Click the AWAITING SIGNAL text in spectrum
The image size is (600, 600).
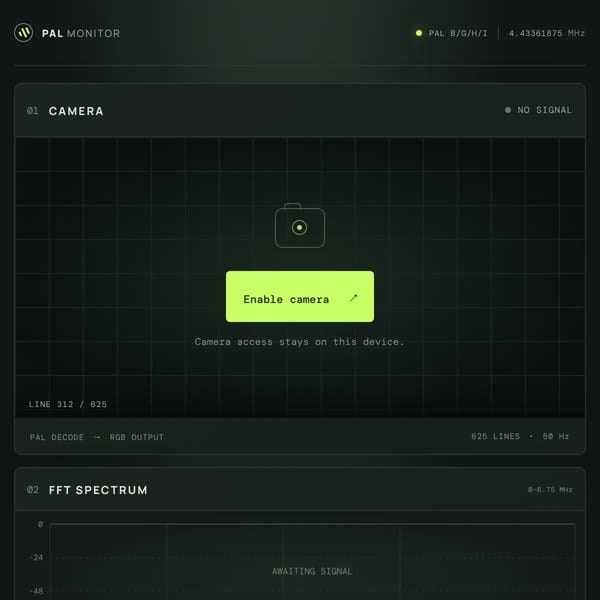312,571
